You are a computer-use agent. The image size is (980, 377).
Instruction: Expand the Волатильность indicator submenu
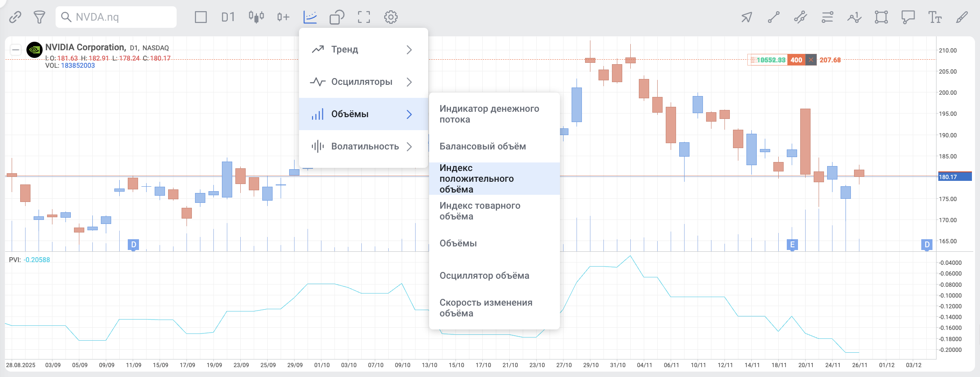point(364,146)
